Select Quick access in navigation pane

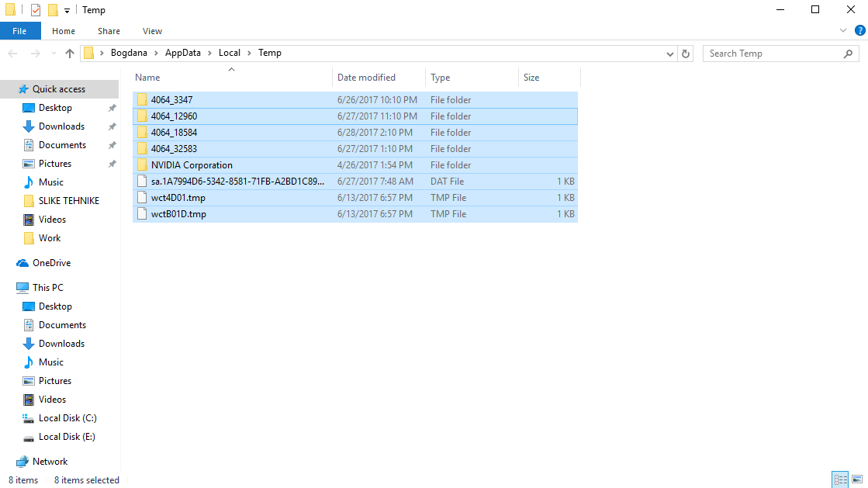click(59, 89)
